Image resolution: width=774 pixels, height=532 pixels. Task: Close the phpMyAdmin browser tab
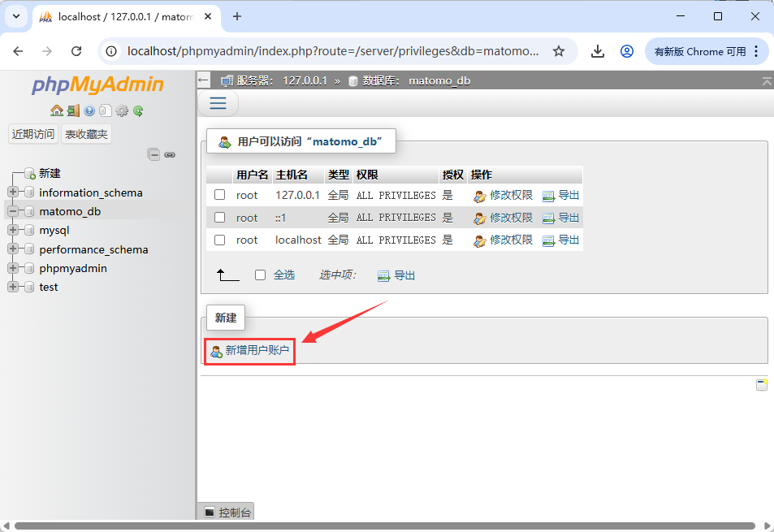[x=208, y=16]
